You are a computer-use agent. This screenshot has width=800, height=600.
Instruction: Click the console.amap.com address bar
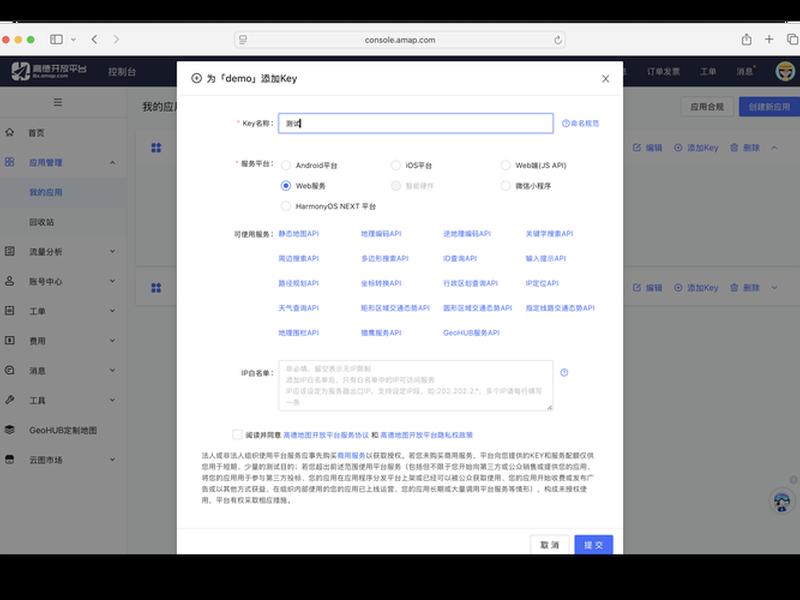399,40
